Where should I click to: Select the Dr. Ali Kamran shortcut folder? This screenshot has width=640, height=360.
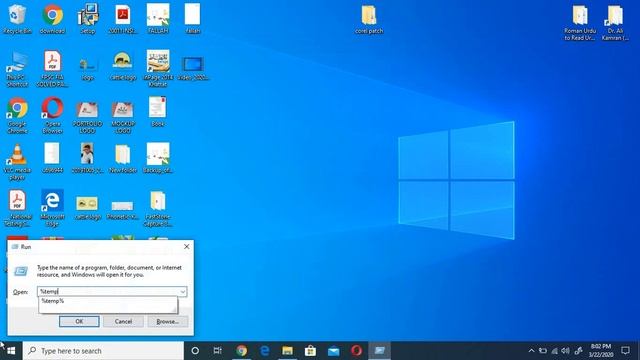click(615, 23)
